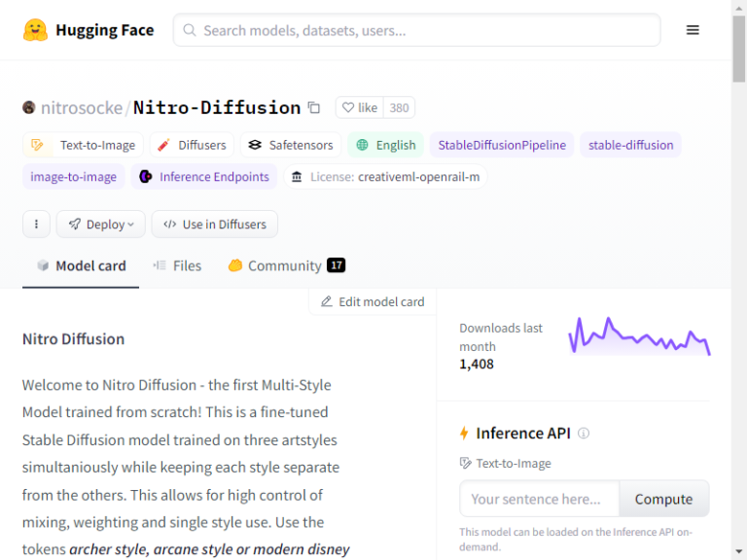The width and height of the screenshot is (747, 560).
Task: Click the Hugging Face brand text
Action: point(105,30)
